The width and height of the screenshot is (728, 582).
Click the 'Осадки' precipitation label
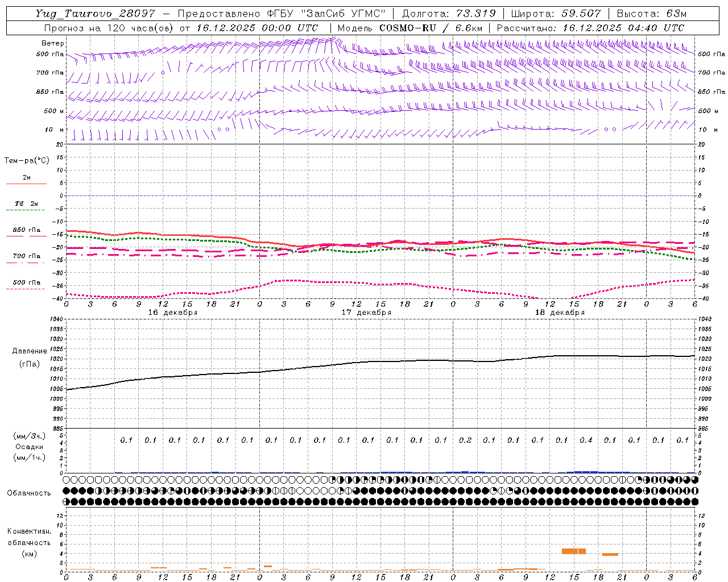[30, 447]
